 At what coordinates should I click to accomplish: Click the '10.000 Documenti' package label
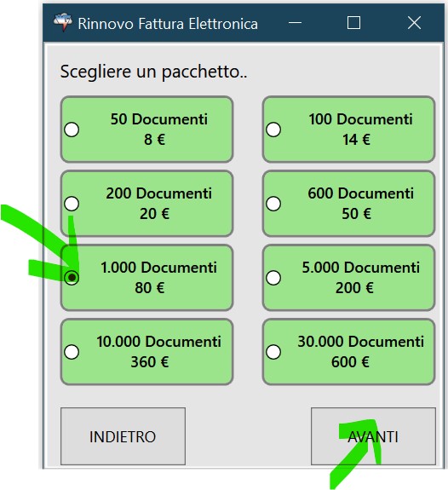158,342
